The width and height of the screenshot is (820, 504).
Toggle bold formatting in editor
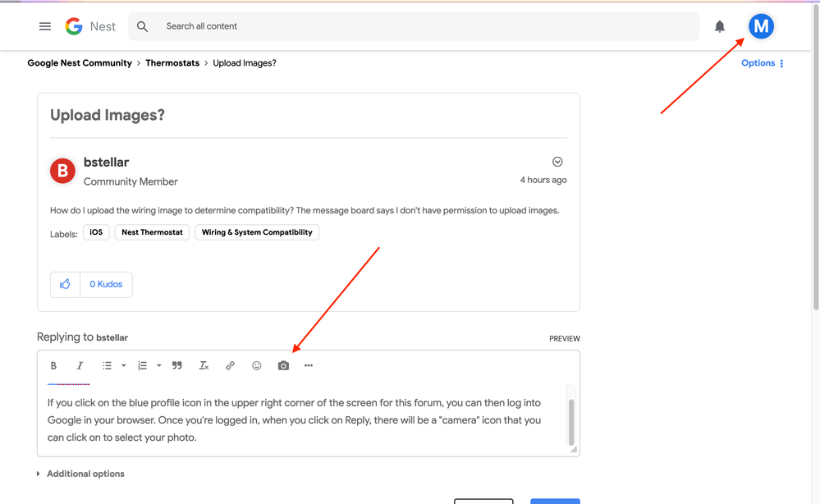(53, 366)
